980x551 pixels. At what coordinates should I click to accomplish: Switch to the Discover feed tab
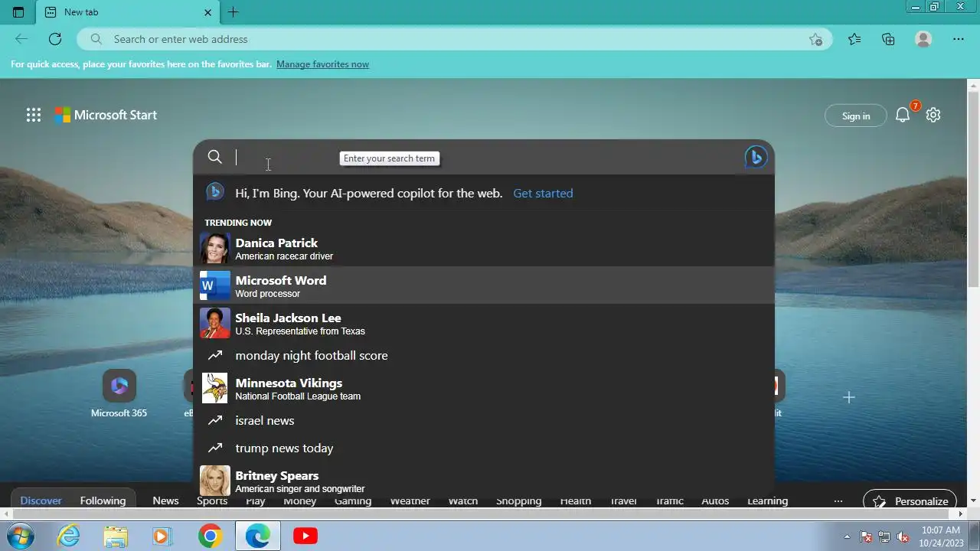41,501
